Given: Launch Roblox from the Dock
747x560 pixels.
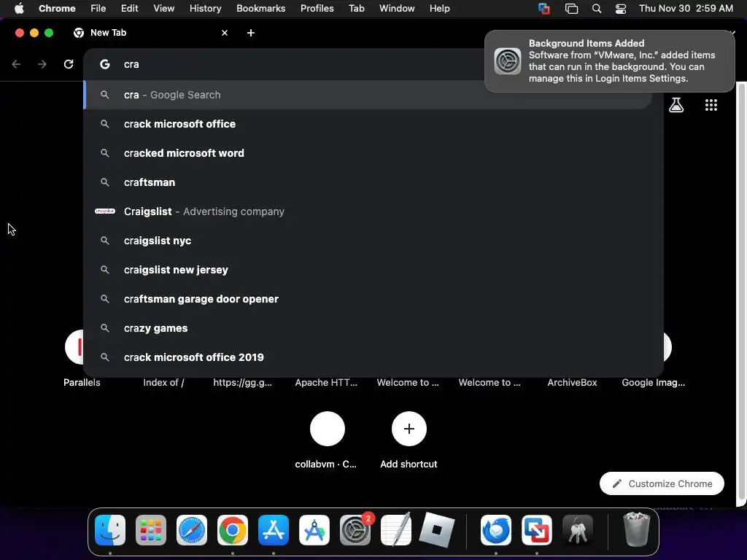Looking at the screenshot, I should (437, 530).
